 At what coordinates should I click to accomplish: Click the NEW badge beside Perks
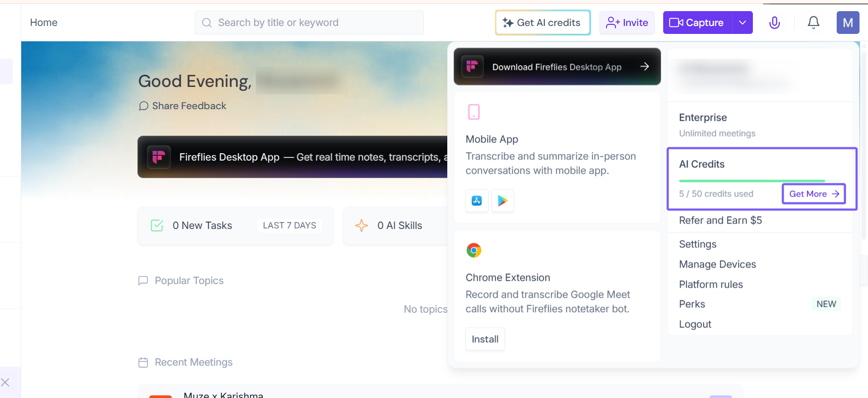click(x=826, y=304)
